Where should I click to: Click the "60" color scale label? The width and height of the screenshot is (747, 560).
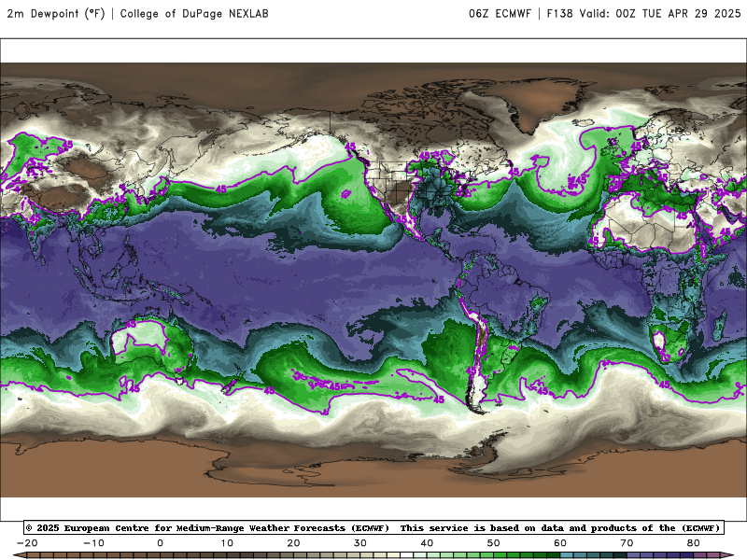tap(560, 543)
